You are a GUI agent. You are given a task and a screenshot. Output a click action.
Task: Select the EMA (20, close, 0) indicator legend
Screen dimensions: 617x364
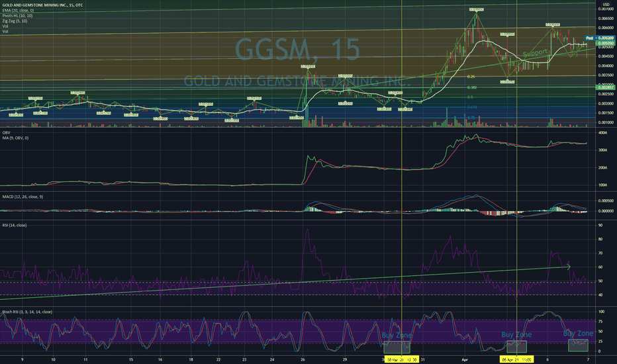pyautogui.click(x=18, y=10)
